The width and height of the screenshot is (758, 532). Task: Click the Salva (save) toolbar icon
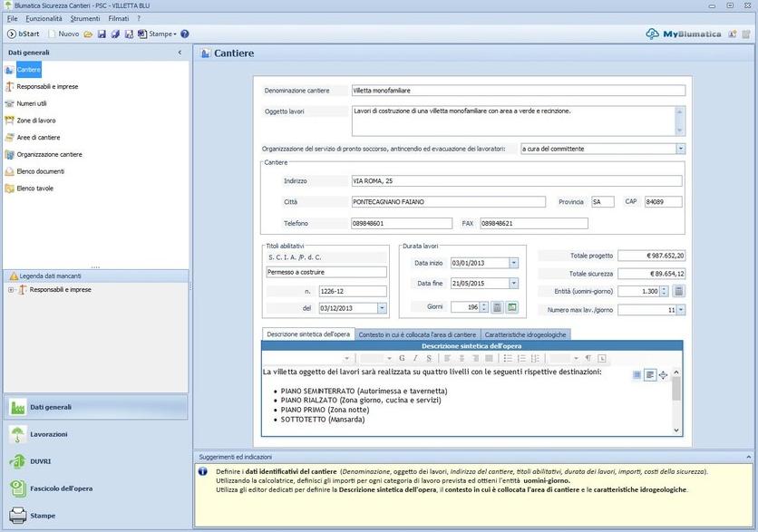pos(101,34)
